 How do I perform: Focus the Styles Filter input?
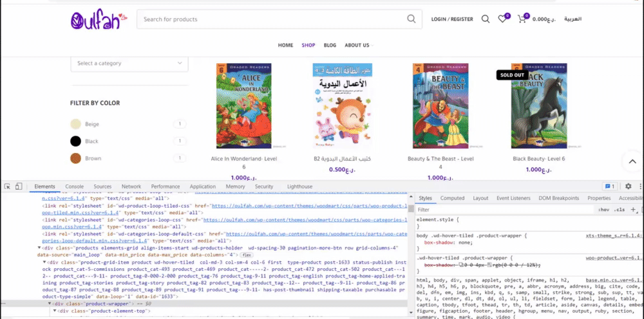coord(505,210)
